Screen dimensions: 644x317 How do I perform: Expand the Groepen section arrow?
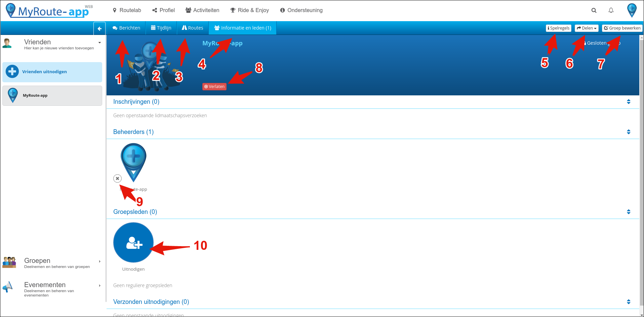pyautogui.click(x=100, y=262)
